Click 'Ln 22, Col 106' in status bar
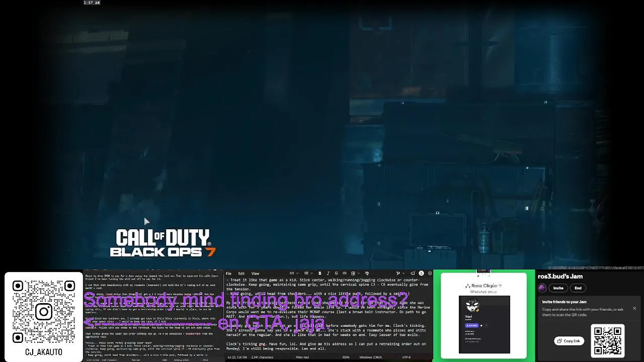The height and width of the screenshot is (362, 644). click(237, 357)
